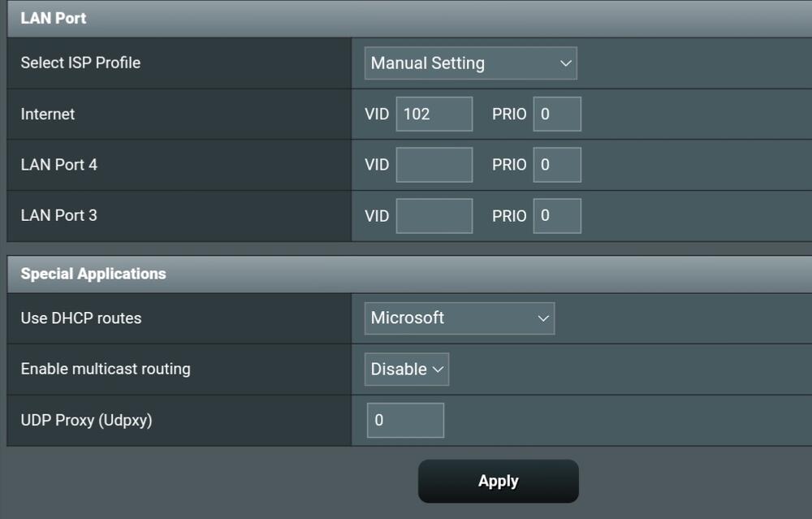Click the LAN Port 3 row label
The image size is (812, 519).
[59, 215]
